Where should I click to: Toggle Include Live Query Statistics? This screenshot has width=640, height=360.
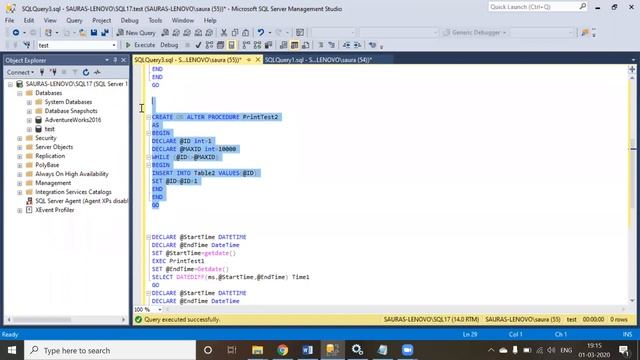tap(257, 45)
